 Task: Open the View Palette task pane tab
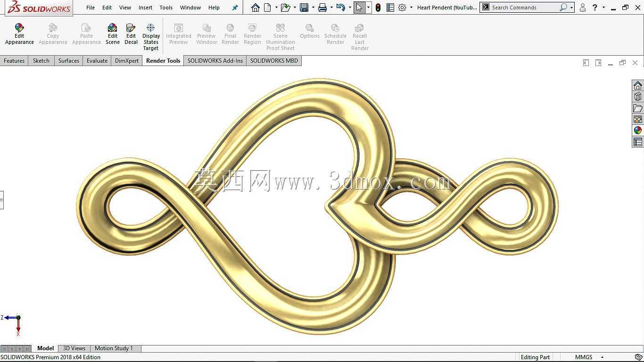(638, 119)
